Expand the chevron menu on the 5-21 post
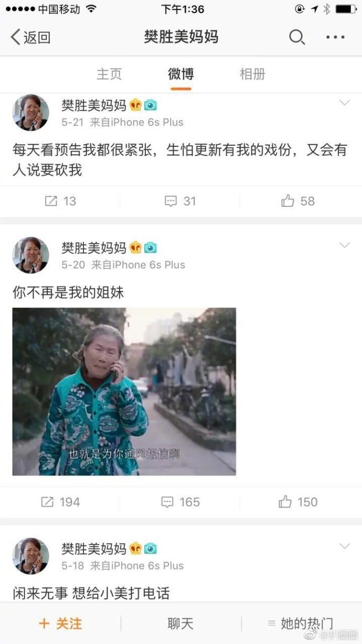This screenshot has width=362, height=644. [344, 103]
